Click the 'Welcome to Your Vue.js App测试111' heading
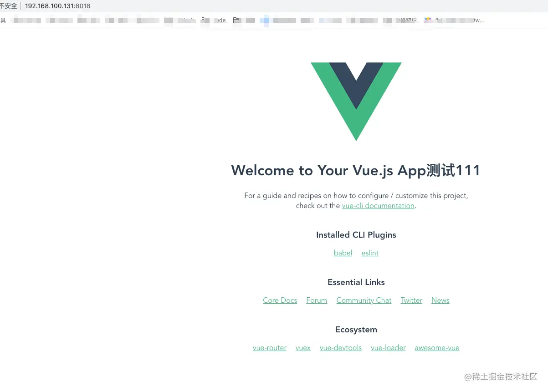 356,170
